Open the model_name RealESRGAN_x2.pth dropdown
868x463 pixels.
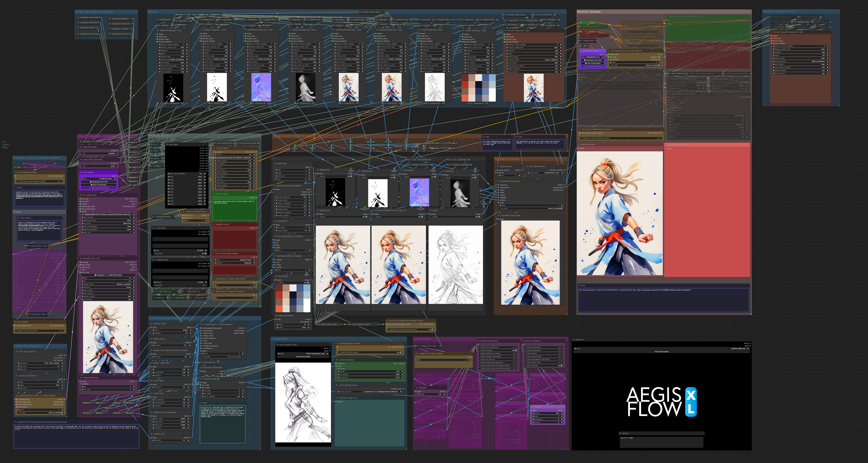pos(545,173)
